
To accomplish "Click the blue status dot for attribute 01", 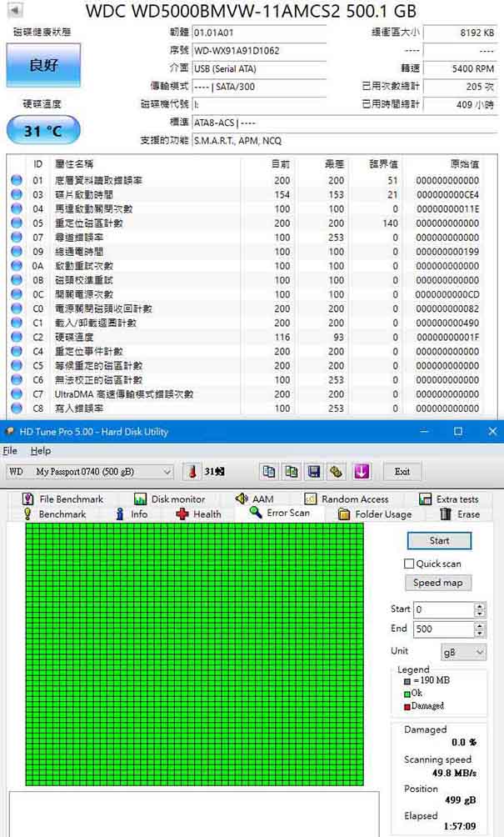I will coord(17,180).
